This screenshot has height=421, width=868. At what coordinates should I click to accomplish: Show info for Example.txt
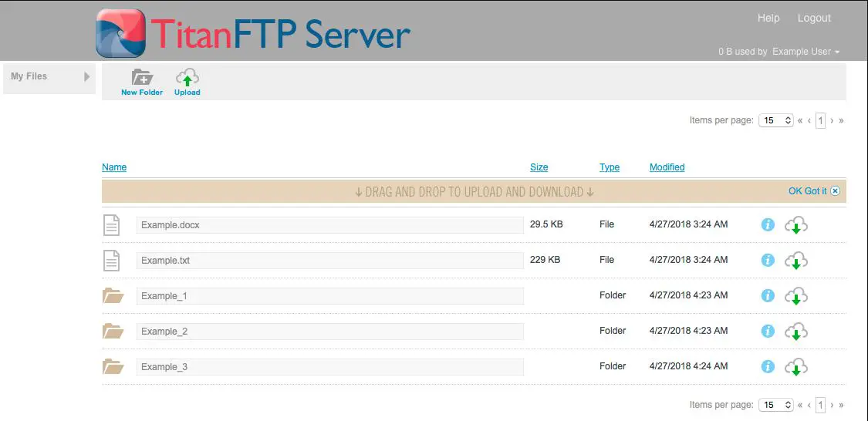767,260
